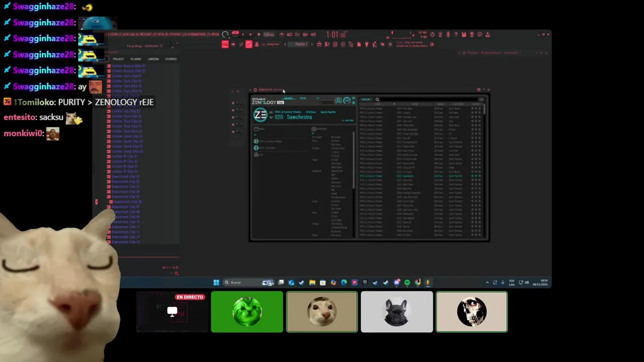Click the FL Studio record button

259,34
